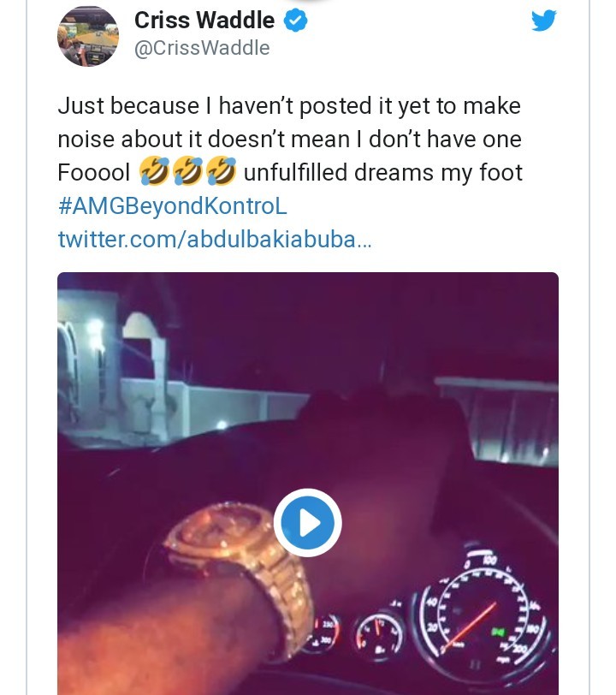Viewport: 616px width, 695px height.
Task: Click the line starting "noise about it"
Action: click(289, 139)
